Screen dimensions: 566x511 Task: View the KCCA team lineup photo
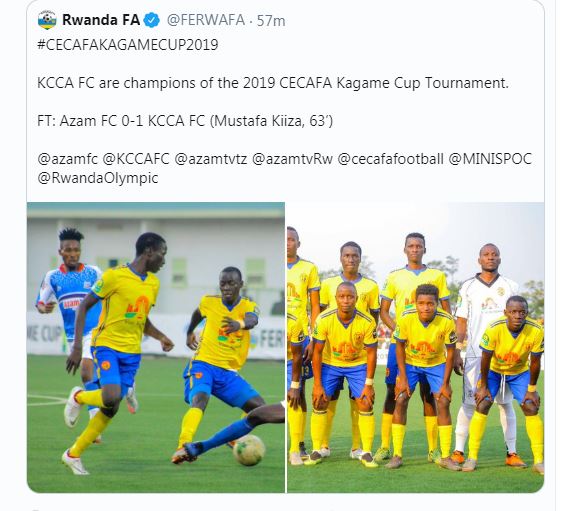(416, 348)
